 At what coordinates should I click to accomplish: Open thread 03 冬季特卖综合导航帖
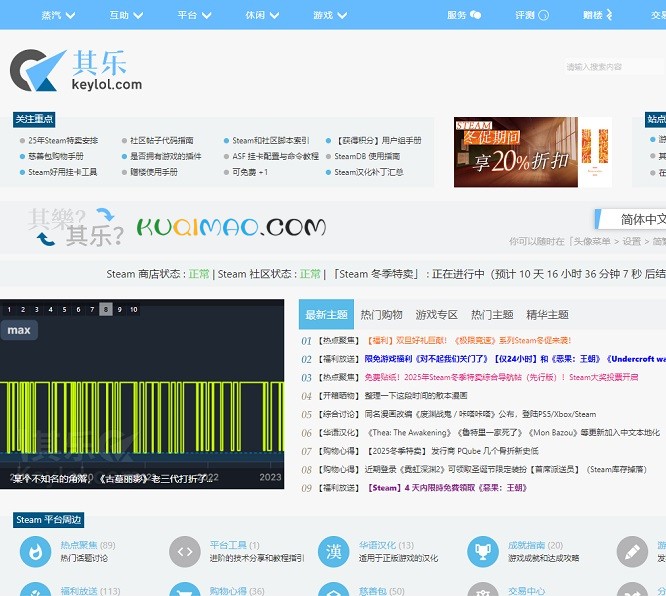coord(501,377)
